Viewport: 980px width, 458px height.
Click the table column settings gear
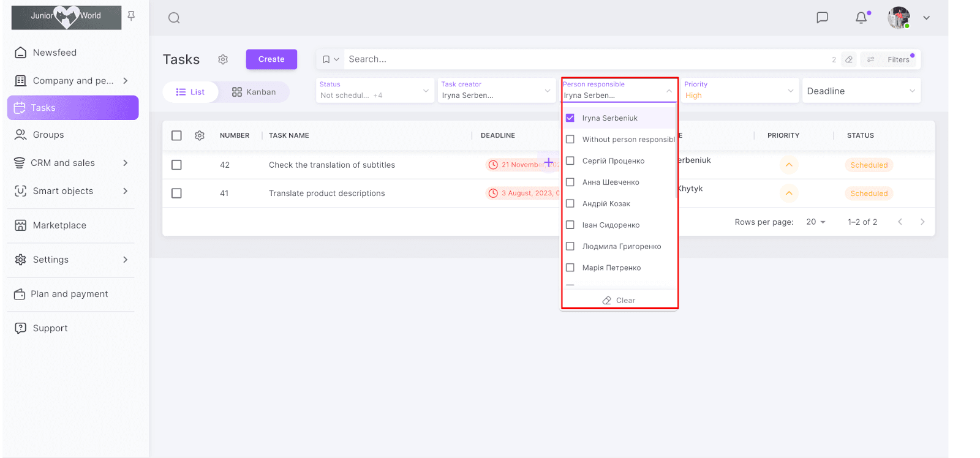[200, 135]
